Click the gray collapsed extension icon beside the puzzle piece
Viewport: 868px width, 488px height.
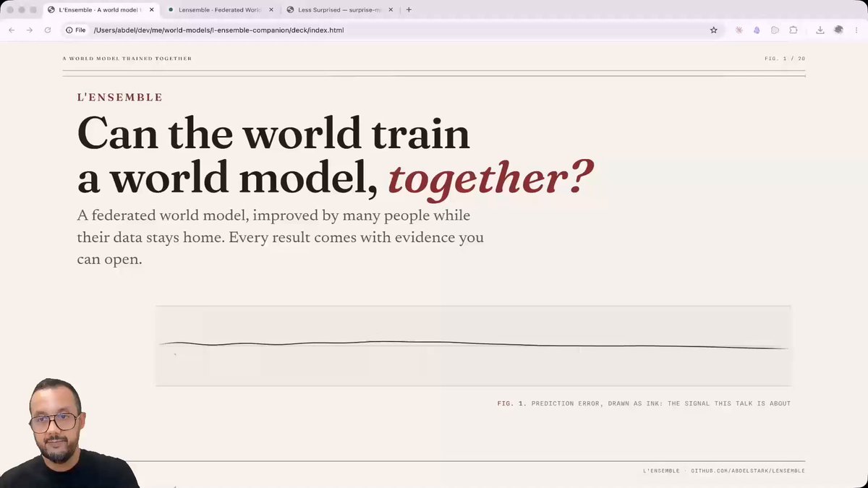click(775, 30)
